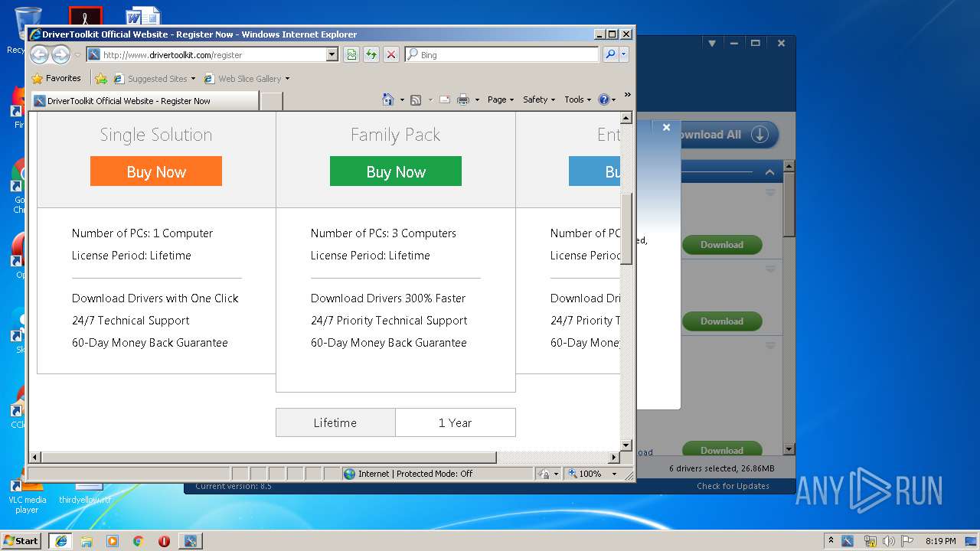
Task: Open search provider dropdown arrow
Action: pos(624,54)
